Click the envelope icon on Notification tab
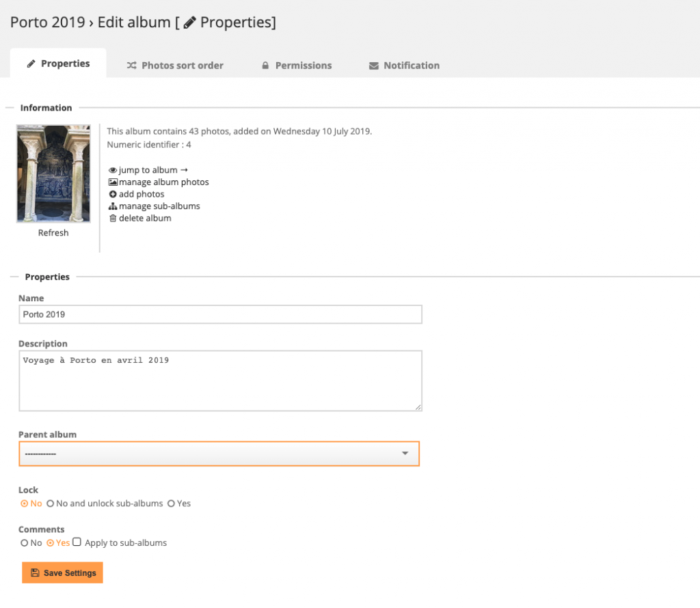Screen dimensions: 700x608 click(x=373, y=65)
